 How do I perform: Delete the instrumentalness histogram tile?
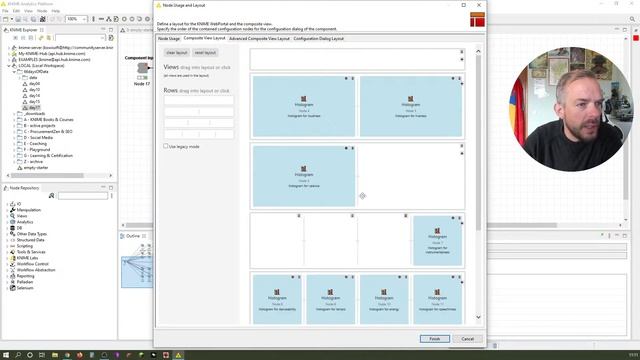[459, 218]
